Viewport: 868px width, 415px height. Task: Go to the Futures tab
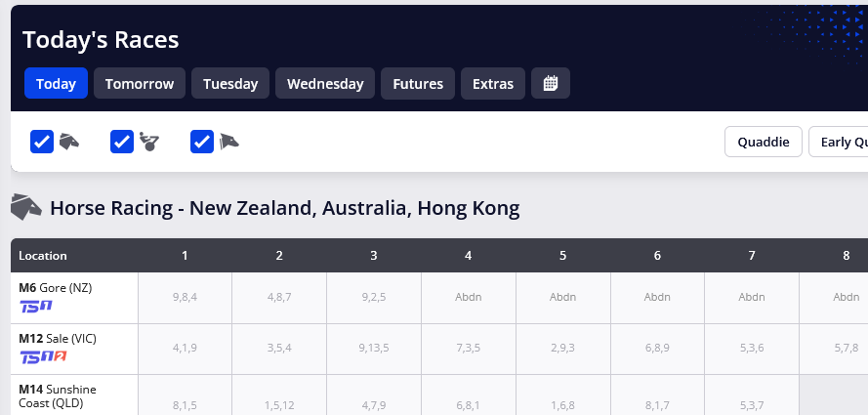pyautogui.click(x=418, y=84)
